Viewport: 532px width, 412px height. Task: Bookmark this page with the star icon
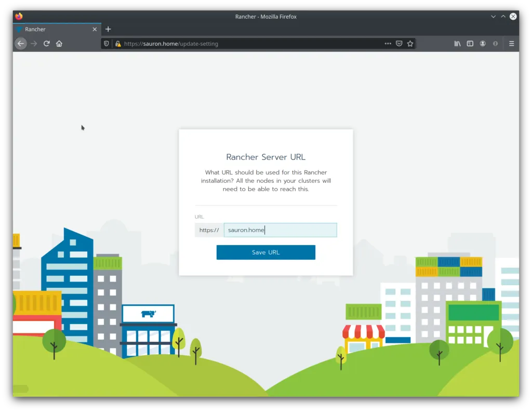tap(410, 44)
